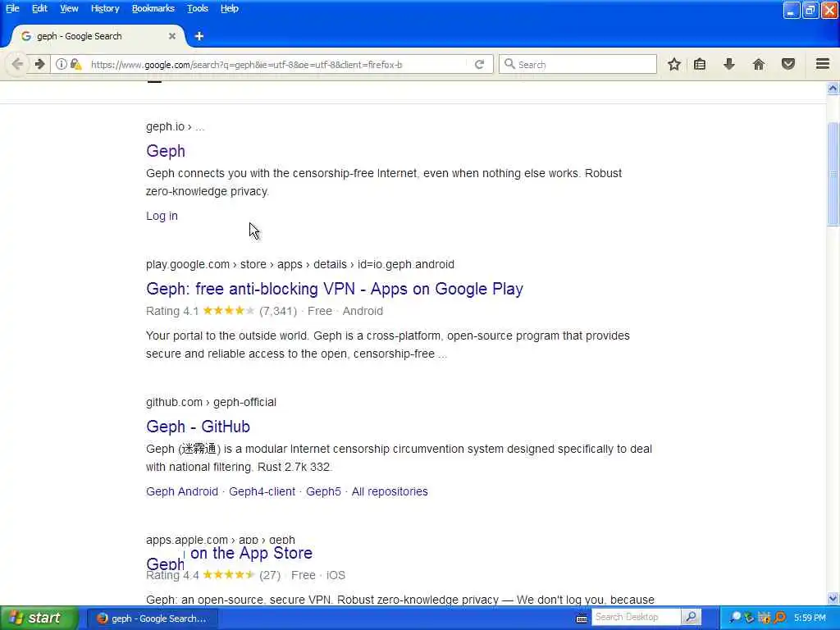
Task: Open the All repositories link
Action: click(390, 491)
